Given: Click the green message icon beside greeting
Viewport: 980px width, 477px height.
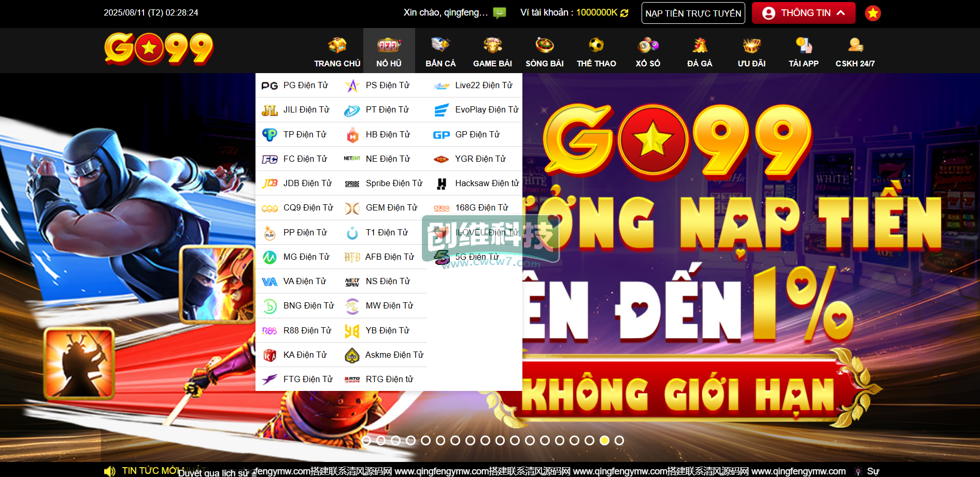Looking at the screenshot, I should click(x=500, y=13).
